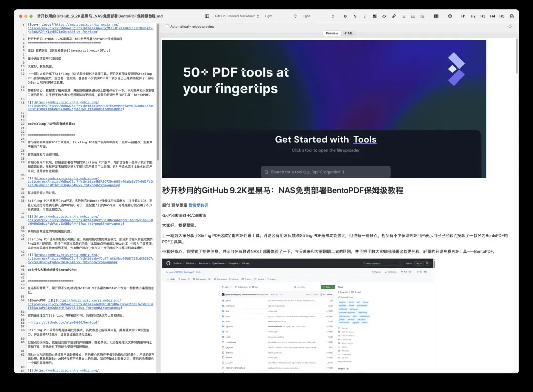Switch to the HTML tab
The image size is (533, 392).
click(348, 33)
